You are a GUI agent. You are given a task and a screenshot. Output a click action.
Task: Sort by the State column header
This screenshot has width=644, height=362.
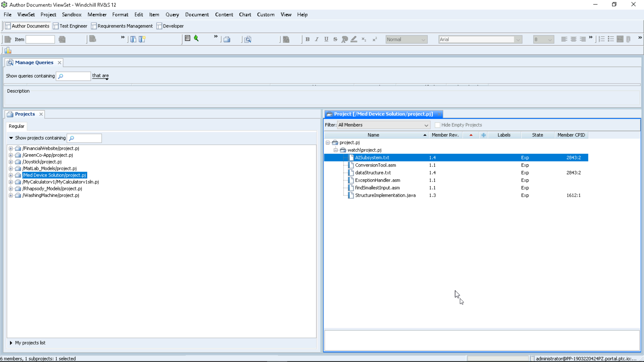[537, 135]
